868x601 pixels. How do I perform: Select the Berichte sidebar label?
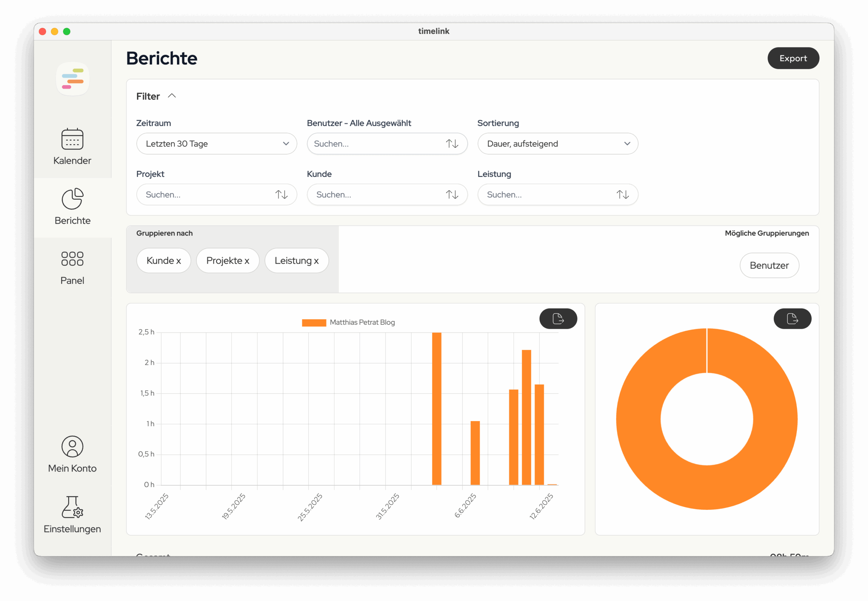pos(72,220)
